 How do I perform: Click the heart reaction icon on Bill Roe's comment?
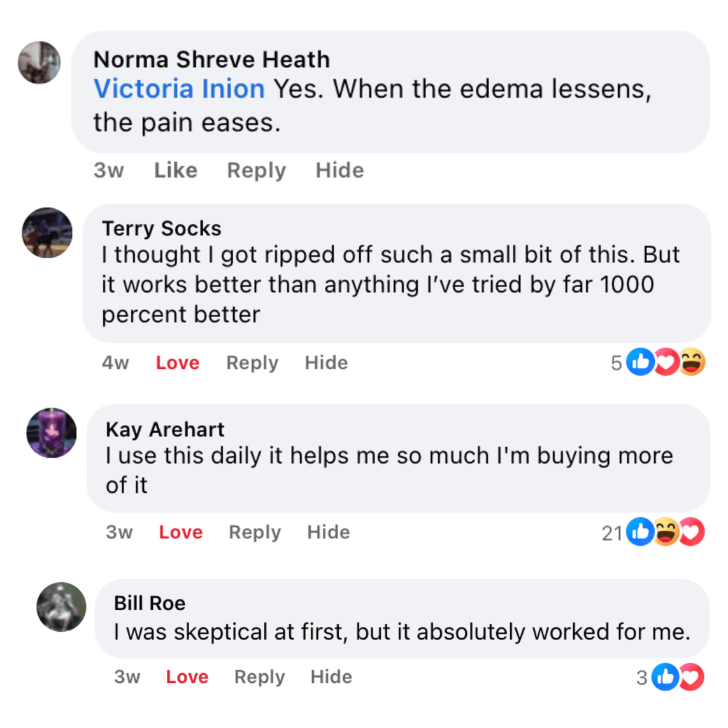691,677
